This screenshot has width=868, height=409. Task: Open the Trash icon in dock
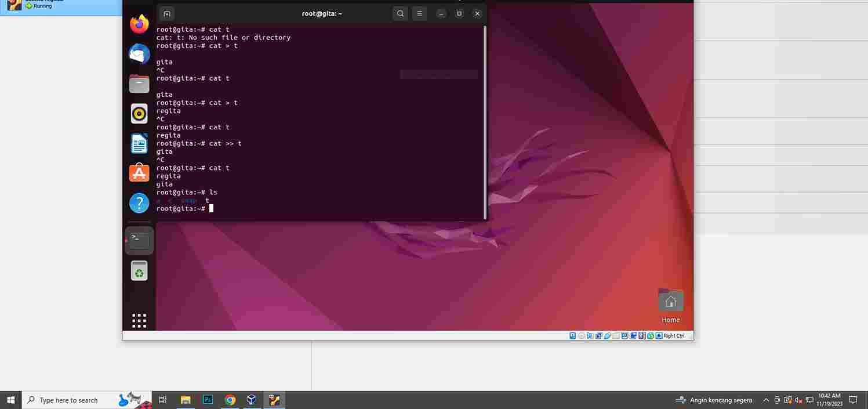pyautogui.click(x=139, y=270)
